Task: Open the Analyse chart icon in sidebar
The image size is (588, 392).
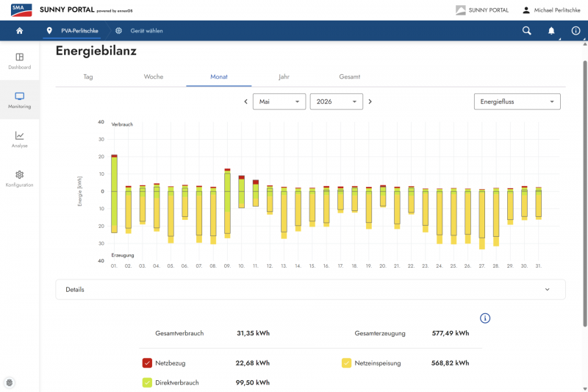Action: [x=20, y=135]
